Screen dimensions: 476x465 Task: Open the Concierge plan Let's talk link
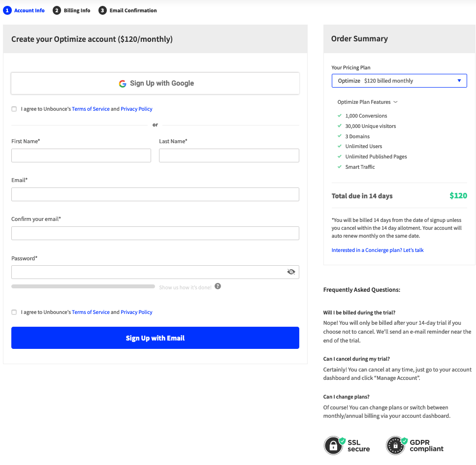(378, 250)
